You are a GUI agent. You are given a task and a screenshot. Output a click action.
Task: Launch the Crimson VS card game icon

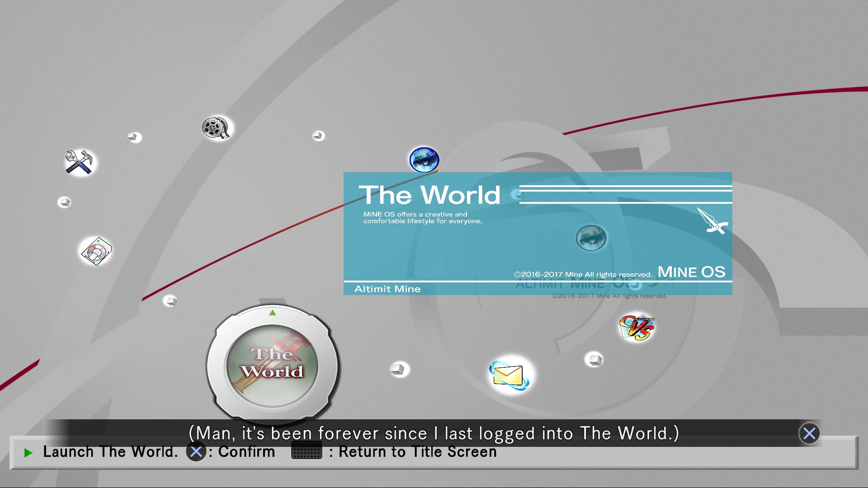[637, 327]
